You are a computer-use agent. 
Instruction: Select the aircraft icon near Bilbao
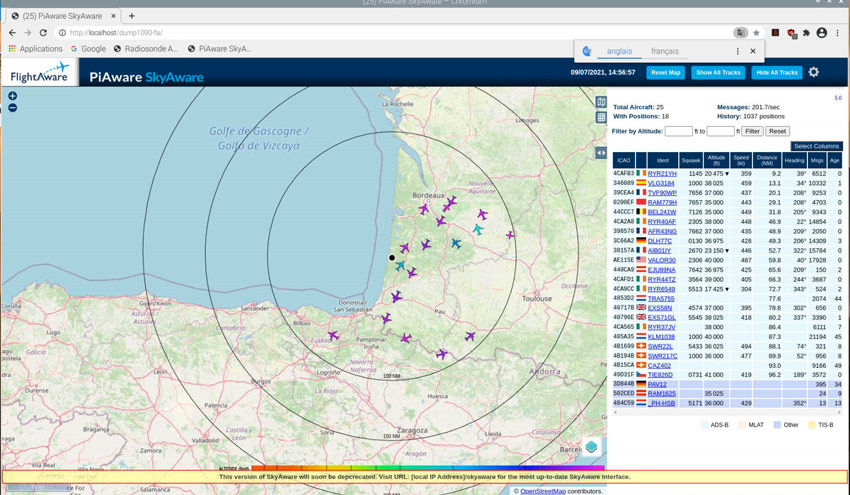333,336
